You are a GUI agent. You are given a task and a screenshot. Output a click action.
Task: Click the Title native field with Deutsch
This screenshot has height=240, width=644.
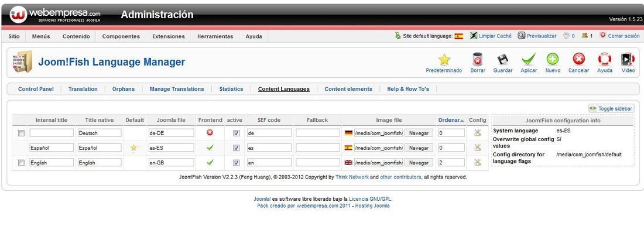click(100, 133)
